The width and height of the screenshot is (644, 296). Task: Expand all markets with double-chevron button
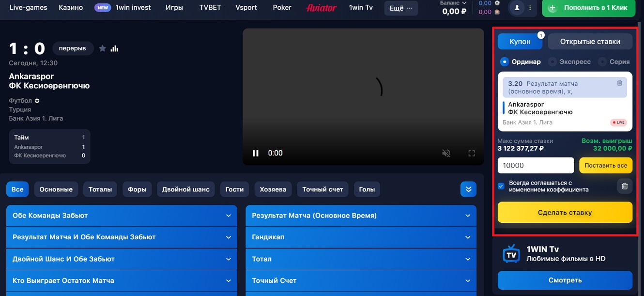click(468, 189)
